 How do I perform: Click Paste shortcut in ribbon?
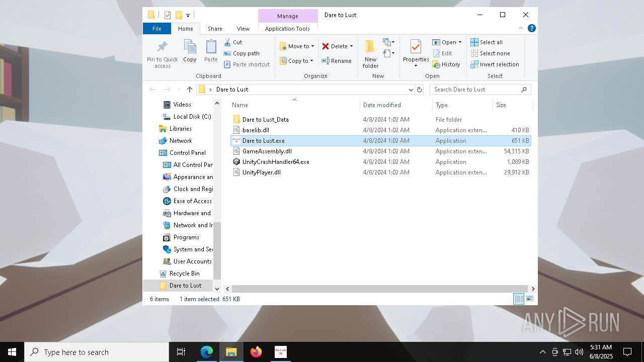coord(247,64)
